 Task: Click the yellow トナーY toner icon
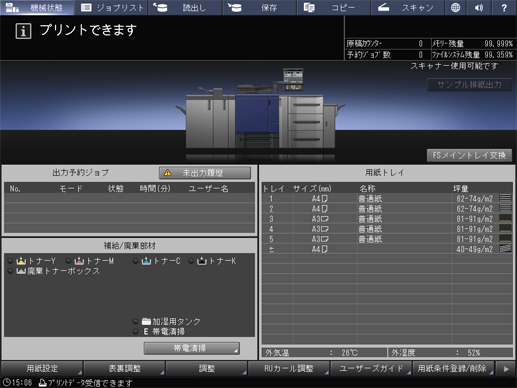[x=21, y=261]
